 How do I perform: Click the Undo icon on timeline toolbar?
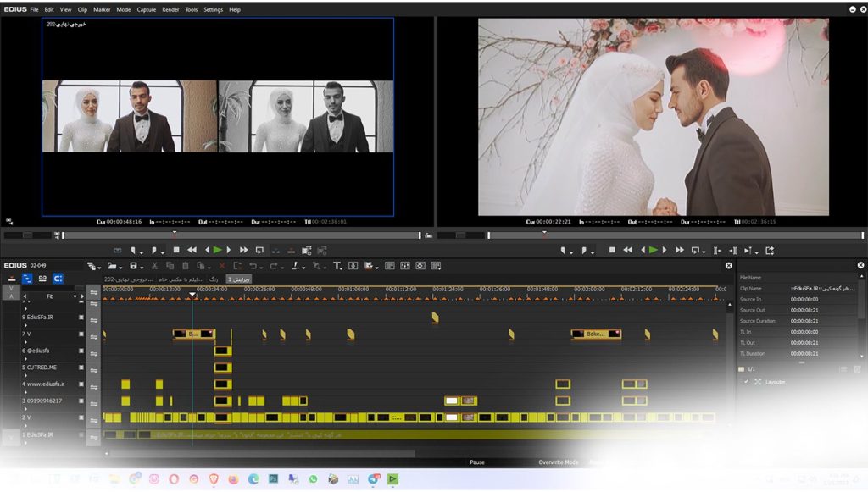coord(254,266)
